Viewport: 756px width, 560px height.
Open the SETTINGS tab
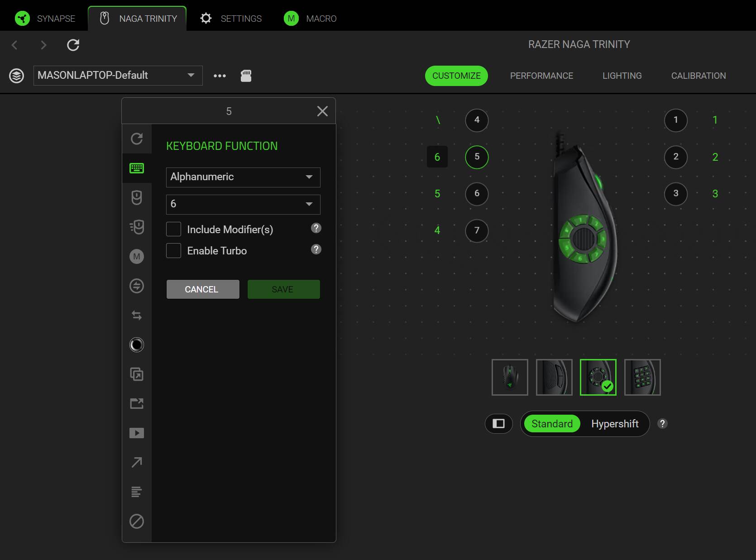231,19
